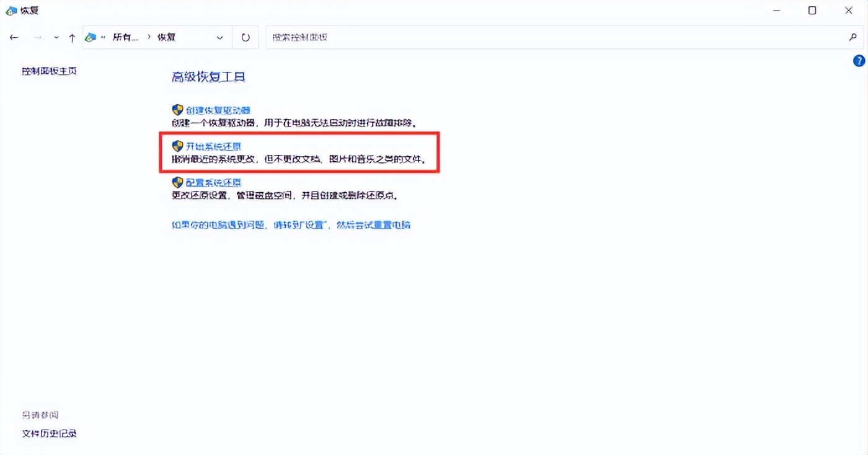Expand the collapsed breadcrumb double-chevron
Viewport: 868px width, 455px height.
click(x=103, y=37)
